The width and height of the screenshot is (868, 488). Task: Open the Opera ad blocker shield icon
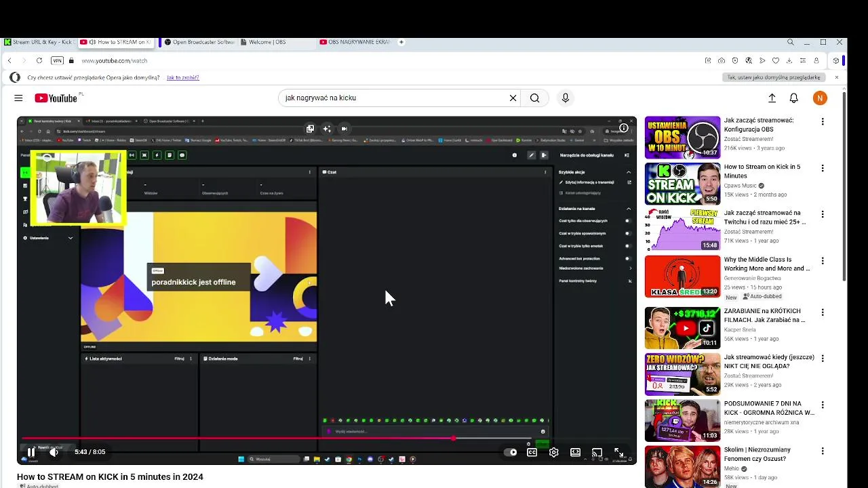pyautogui.click(x=735, y=60)
